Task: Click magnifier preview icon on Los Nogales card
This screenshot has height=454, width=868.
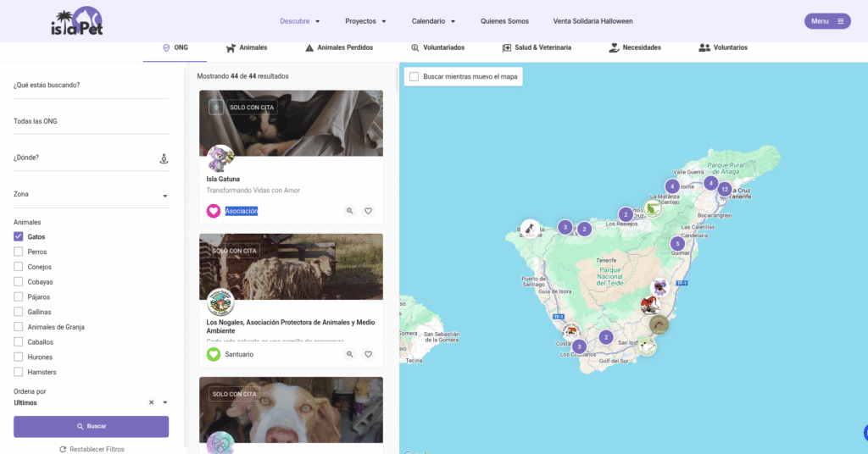Action: (349, 354)
